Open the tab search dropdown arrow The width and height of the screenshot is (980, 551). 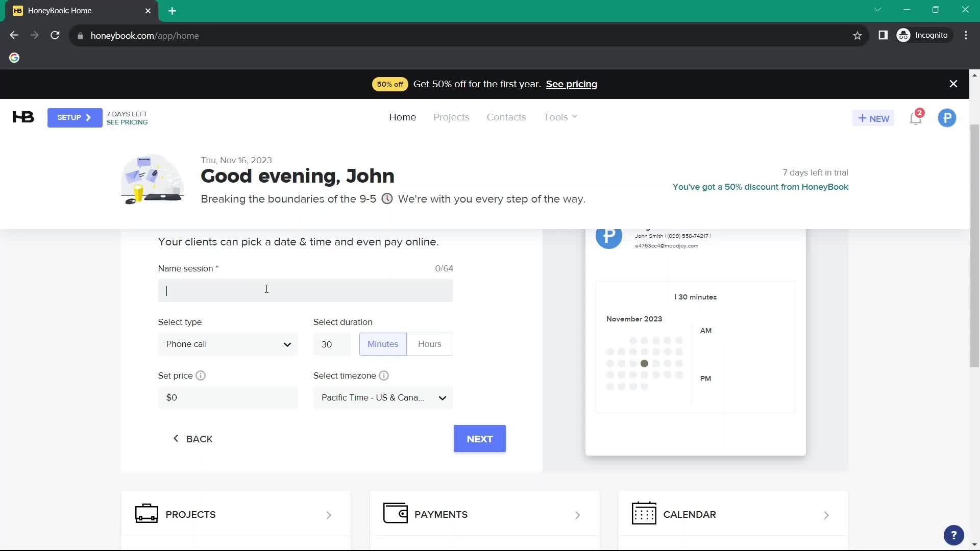pyautogui.click(x=877, y=10)
